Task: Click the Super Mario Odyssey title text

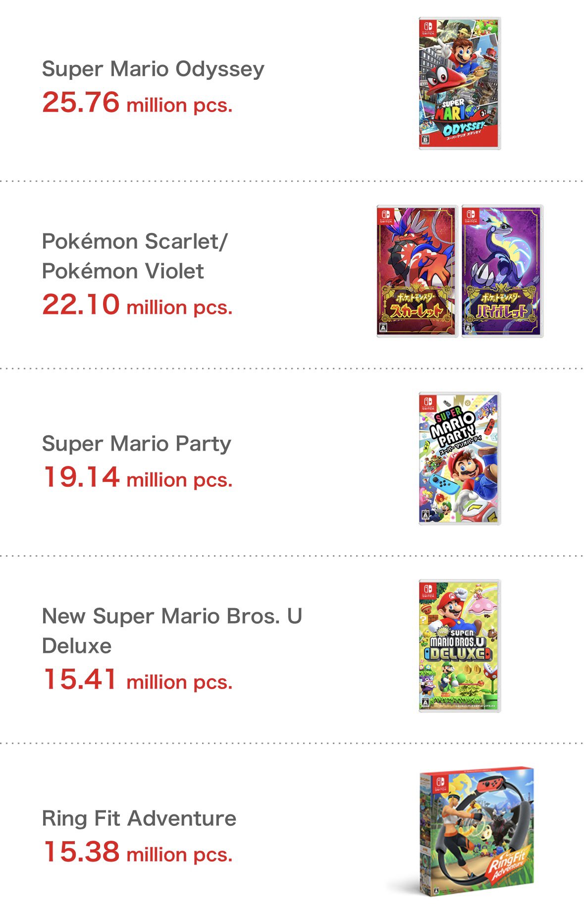Action: tap(153, 69)
